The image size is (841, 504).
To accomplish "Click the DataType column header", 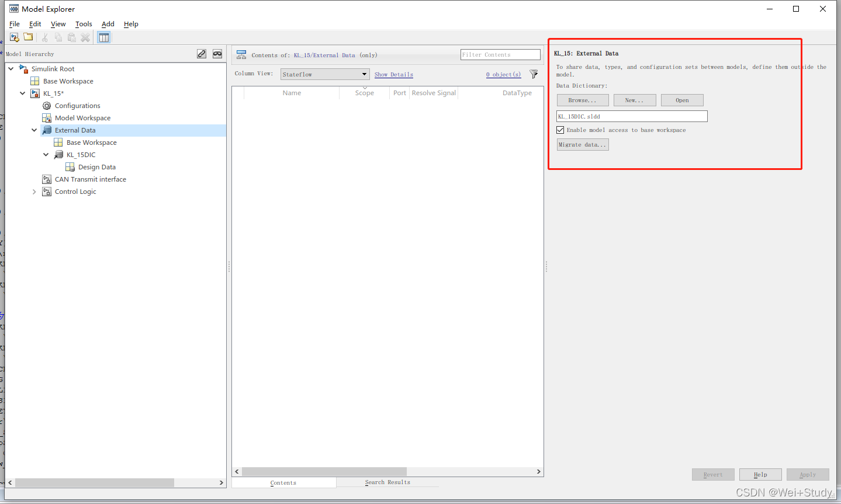I will pos(517,93).
